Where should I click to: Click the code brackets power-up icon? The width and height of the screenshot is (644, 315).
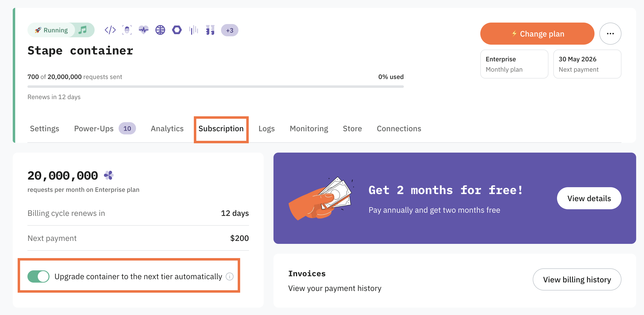coord(110,30)
